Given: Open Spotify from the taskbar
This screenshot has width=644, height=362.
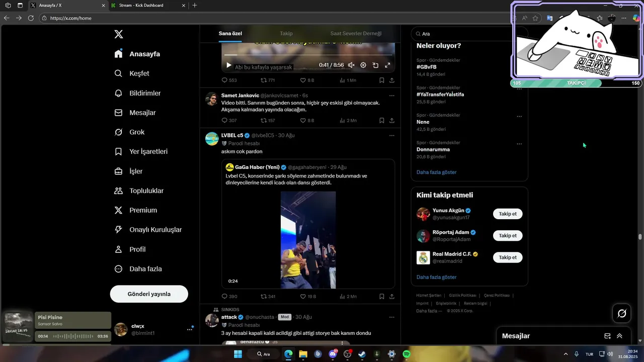Looking at the screenshot, I should click(406, 354).
